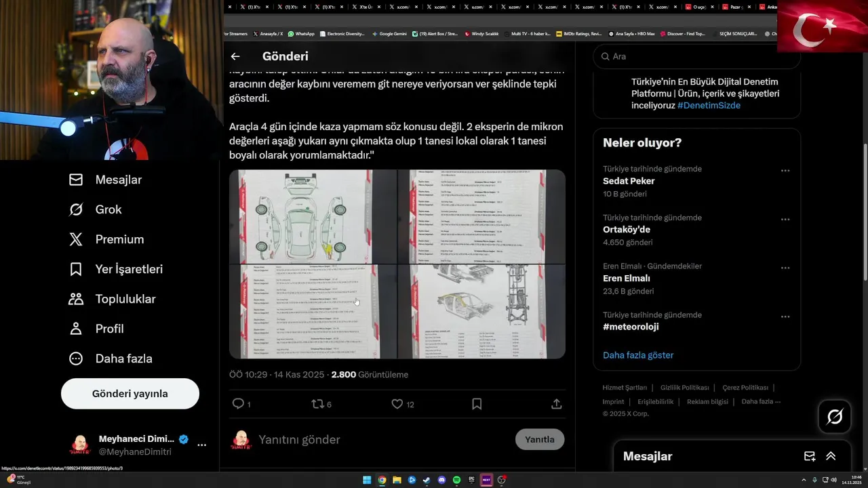Open the Multi TV bookmark
Image resolution: width=868 pixels, height=488 pixels.
click(527, 33)
